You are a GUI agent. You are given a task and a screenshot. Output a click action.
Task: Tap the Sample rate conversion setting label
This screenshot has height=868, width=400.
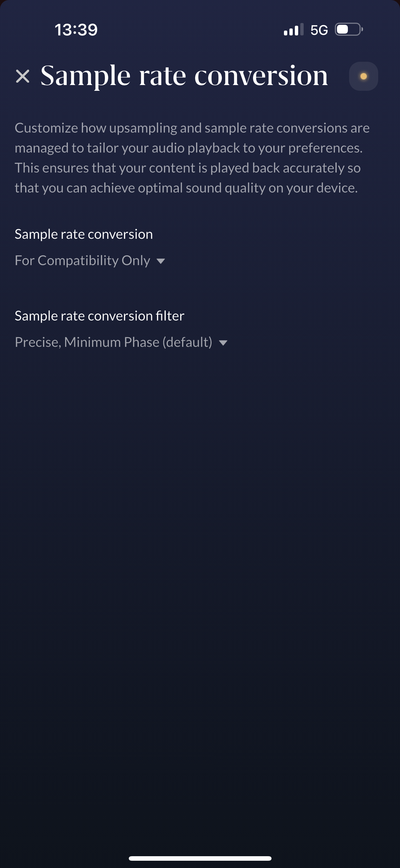(84, 234)
